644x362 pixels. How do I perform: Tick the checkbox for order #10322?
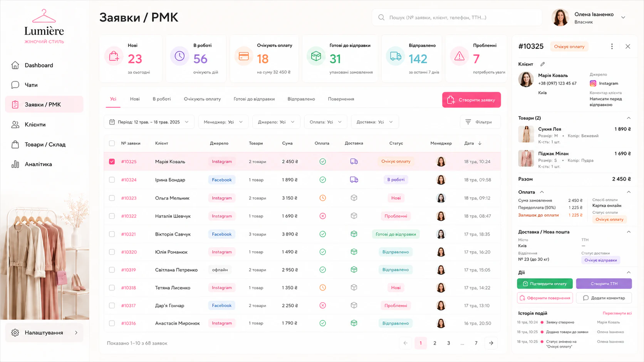(x=112, y=216)
